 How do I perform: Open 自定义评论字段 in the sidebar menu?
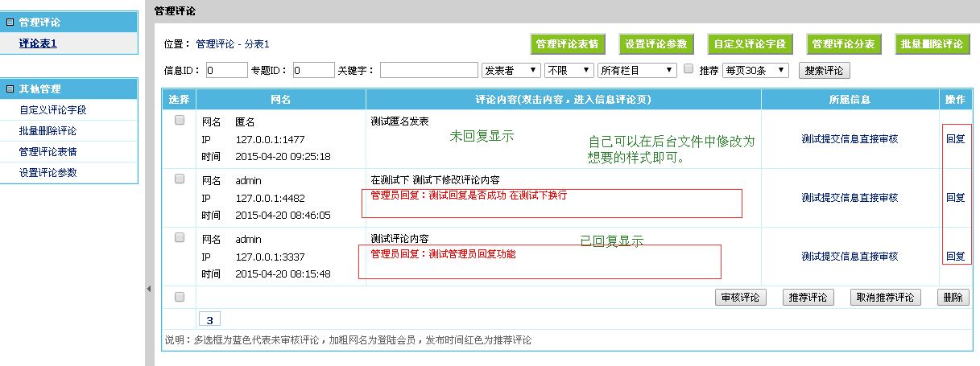pos(52,109)
